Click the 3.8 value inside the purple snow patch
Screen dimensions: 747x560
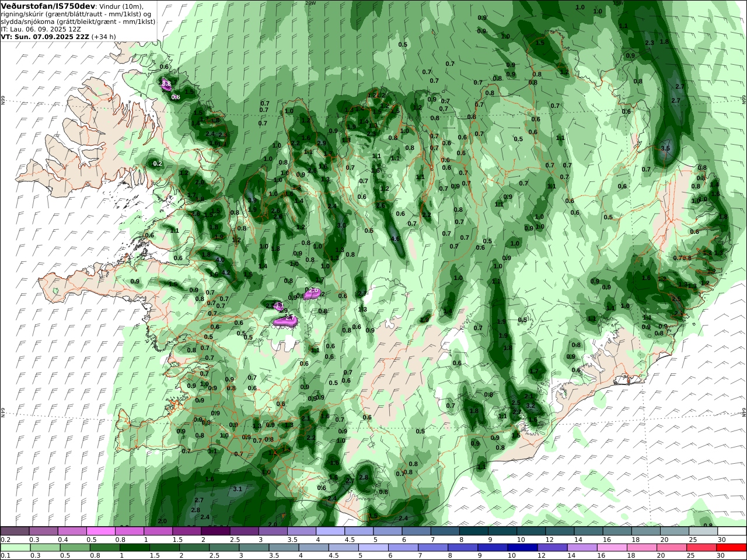166,84
